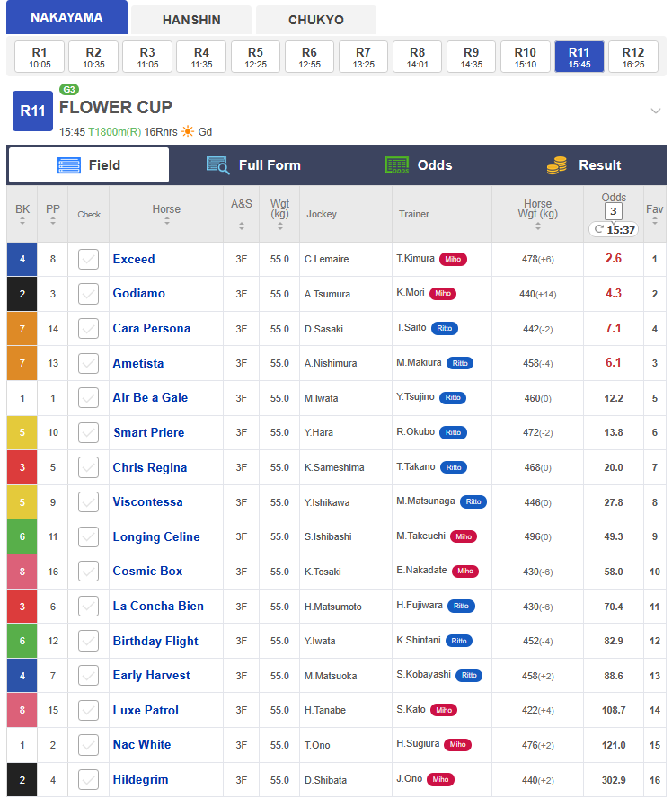Click jockey C.Lemaire
Image resolution: width=672 pixels, height=798 pixels.
click(x=327, y=259)
